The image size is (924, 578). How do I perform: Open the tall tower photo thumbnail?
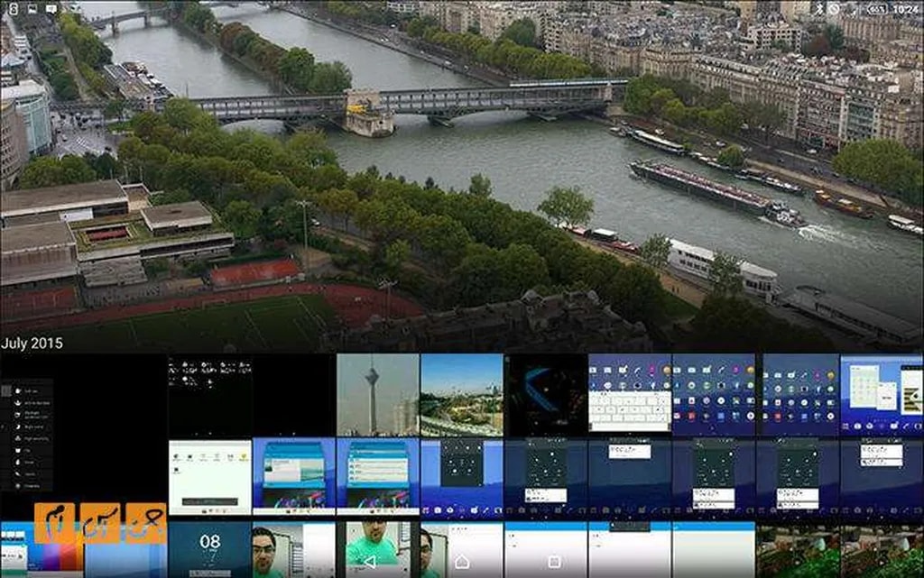click(x=377, y=394)
